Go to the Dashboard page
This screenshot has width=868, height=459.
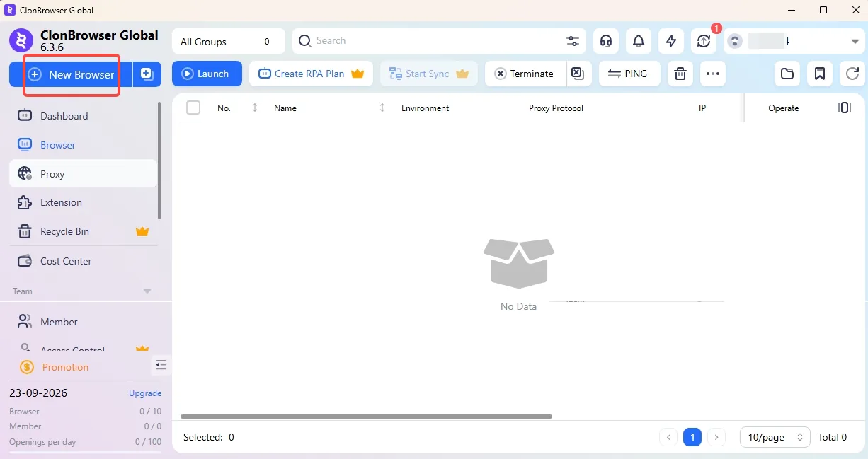tap(84, 116)
